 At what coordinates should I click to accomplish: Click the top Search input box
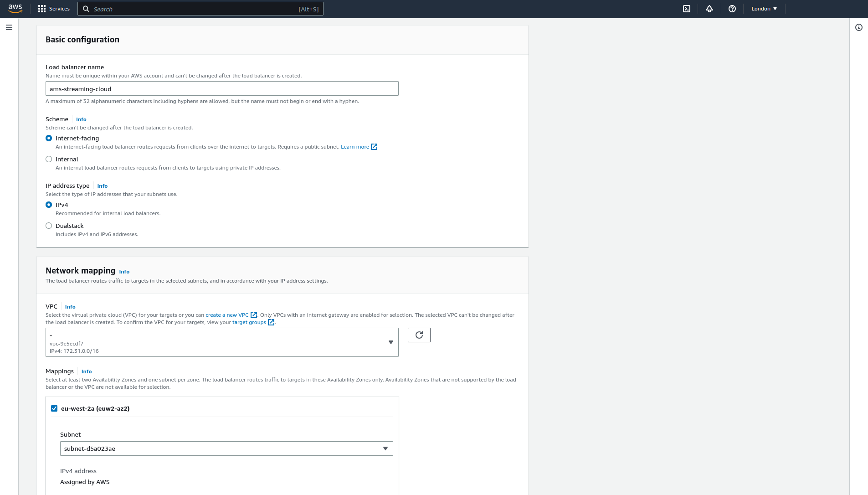tap(200, 9)
